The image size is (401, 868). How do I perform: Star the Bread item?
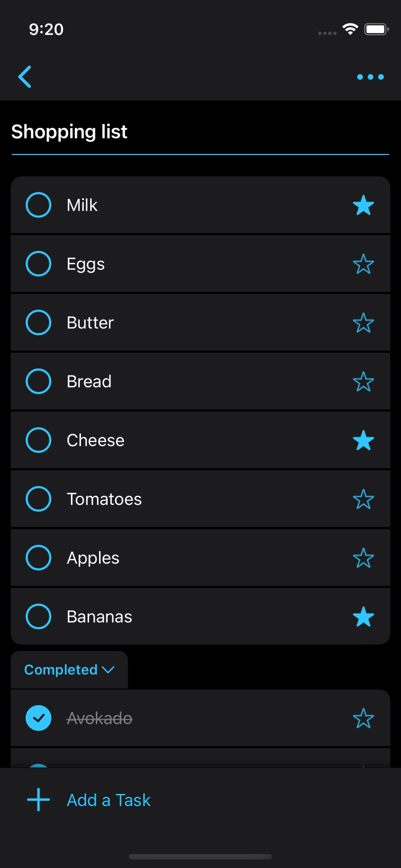pyautogui.click(x=363, y=382)
